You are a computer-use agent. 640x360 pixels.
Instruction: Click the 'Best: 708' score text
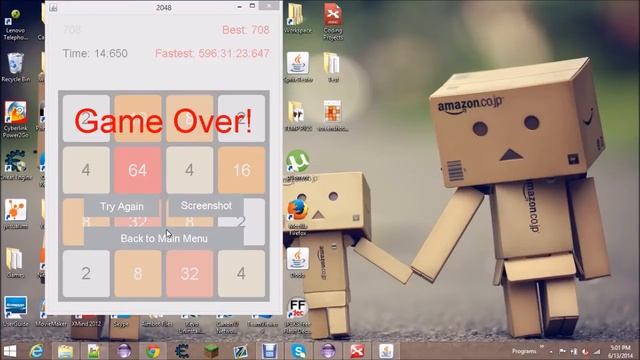point(246,30)
